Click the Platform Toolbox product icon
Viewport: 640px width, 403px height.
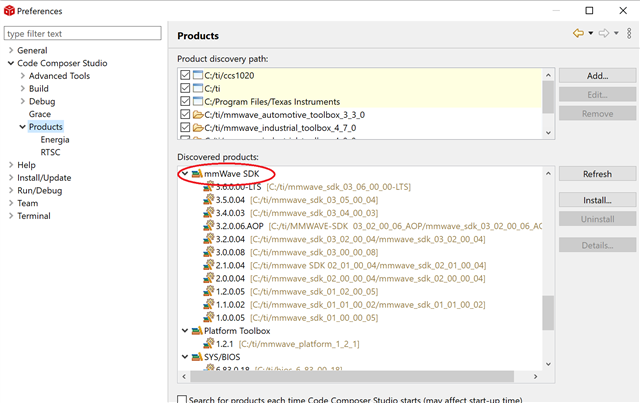[x=197, y=330]
